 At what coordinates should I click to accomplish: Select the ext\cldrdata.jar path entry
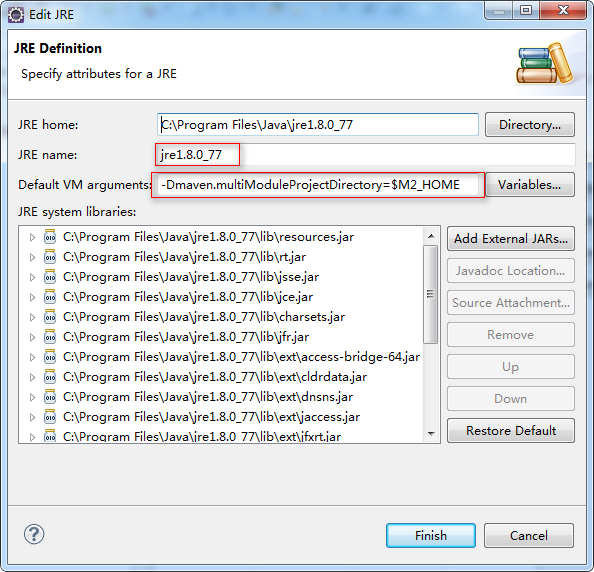coord(215,377)
